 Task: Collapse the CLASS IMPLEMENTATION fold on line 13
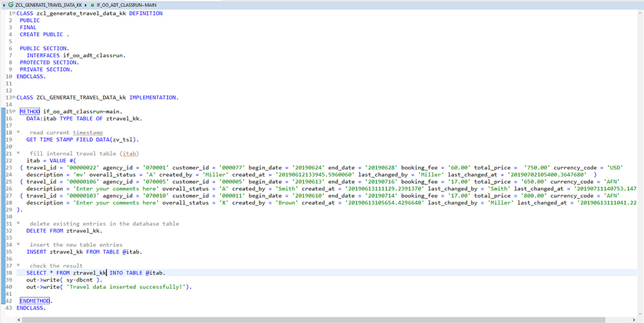point(14,97)
